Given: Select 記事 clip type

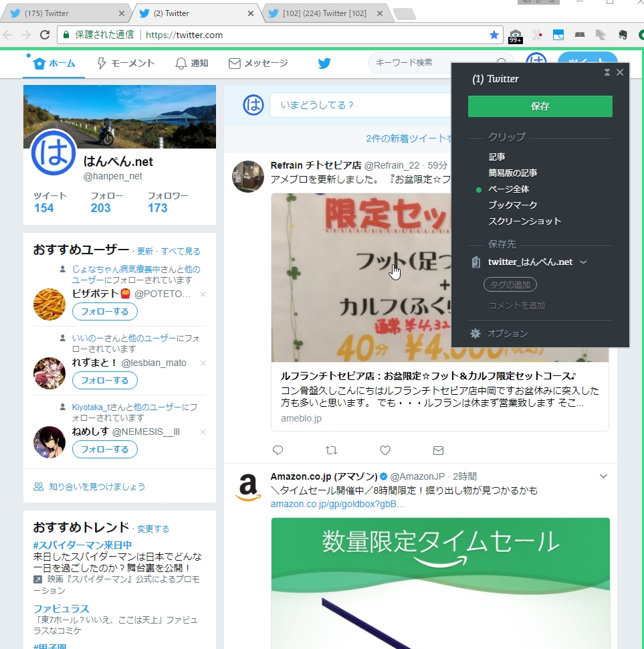Looking at the screenshot, I should pyautogui.click(x=497, y=157).
